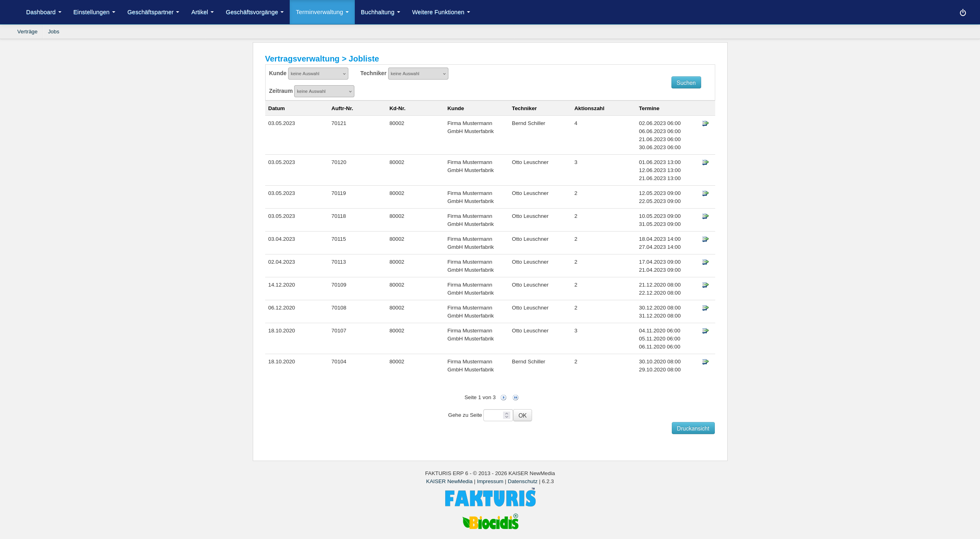Click row icon for order 70115
Viewport: 980px width, 539px height.
705,239
